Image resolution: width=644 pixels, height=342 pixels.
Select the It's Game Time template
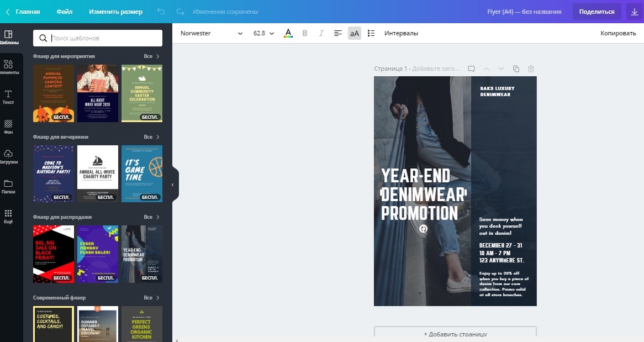[142, 173]
